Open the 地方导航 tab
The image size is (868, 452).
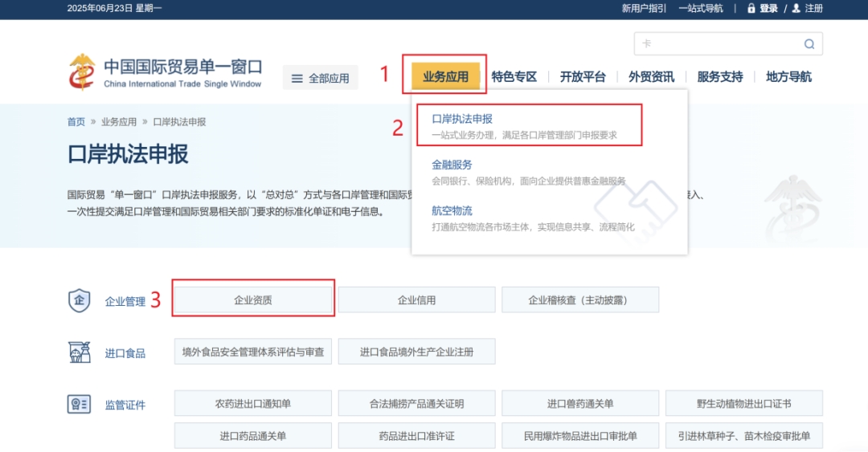click(x=789, y=77)
